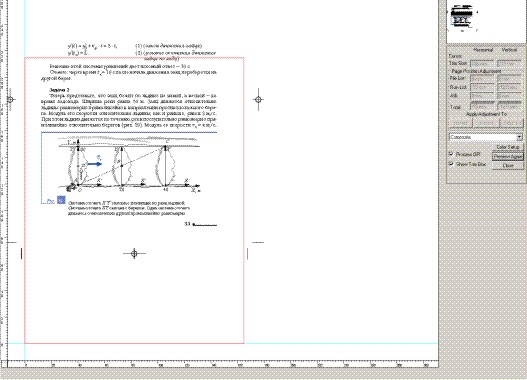The image size is (527, 380).
Task: Click the ruler origin box at bottom-left corner
Action: pyautogui.click(x=4, y=364)
